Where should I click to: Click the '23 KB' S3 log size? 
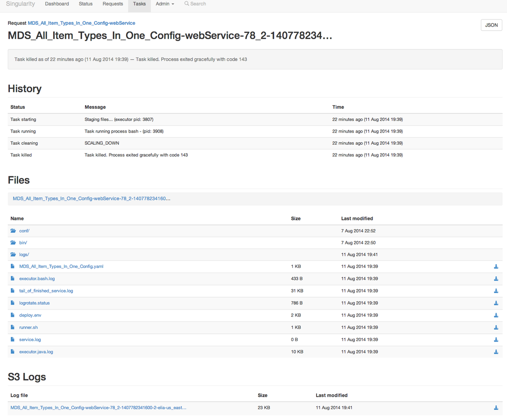[264, 408]
